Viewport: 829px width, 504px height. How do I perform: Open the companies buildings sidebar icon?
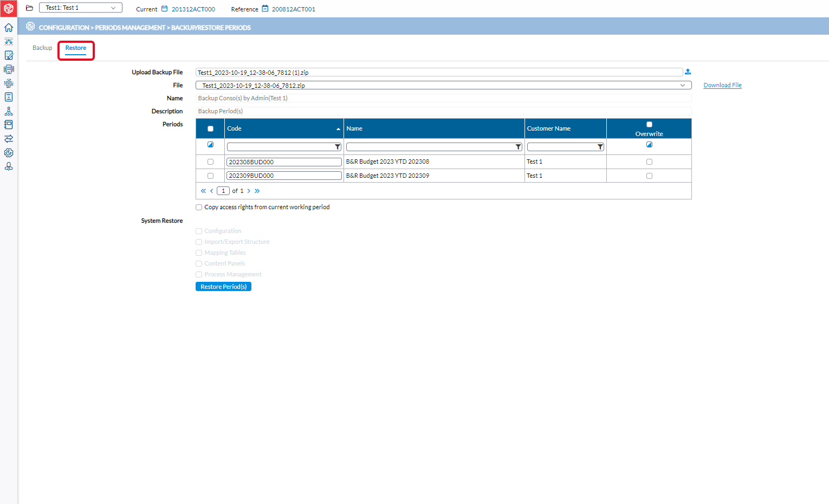click(9, 69)
